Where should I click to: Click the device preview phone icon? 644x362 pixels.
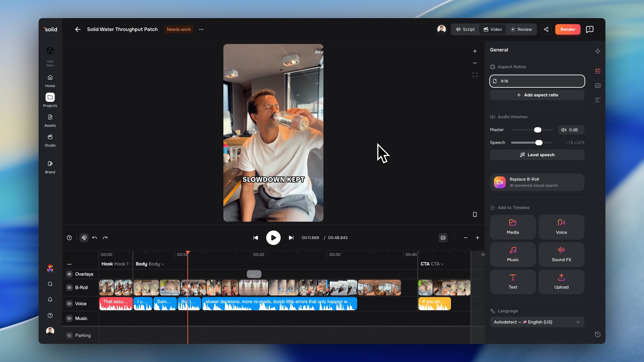point(475,215)
